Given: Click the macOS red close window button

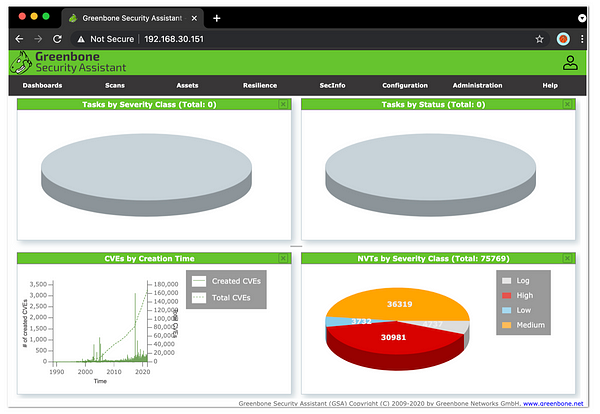Looking at the screenshot, I should [x=22, y=16].
